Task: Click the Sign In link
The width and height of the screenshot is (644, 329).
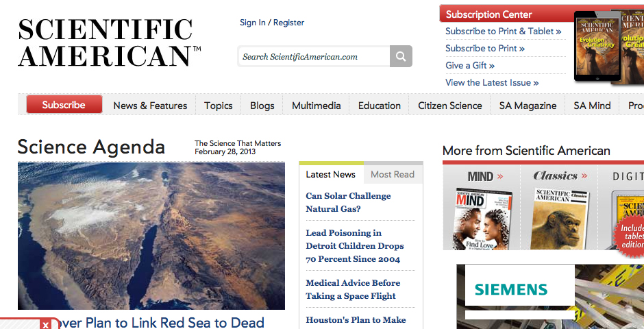Action: coord(253,23)
